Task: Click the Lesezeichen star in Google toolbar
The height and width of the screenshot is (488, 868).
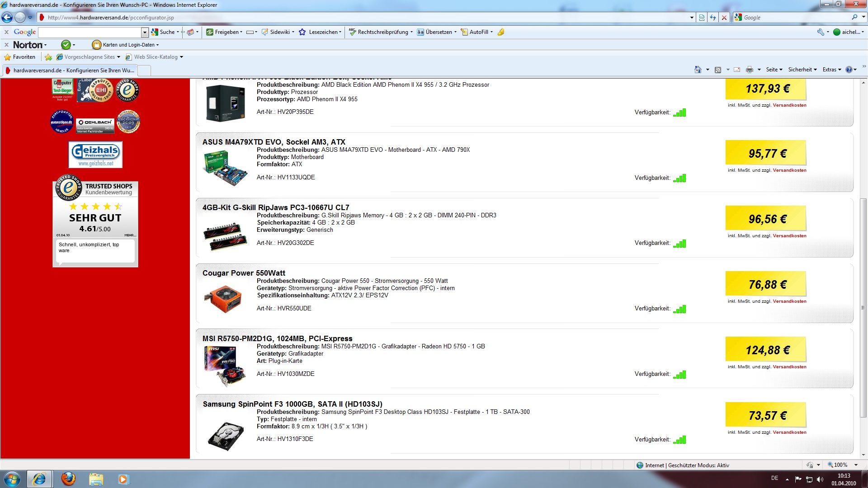Action: 302,32
